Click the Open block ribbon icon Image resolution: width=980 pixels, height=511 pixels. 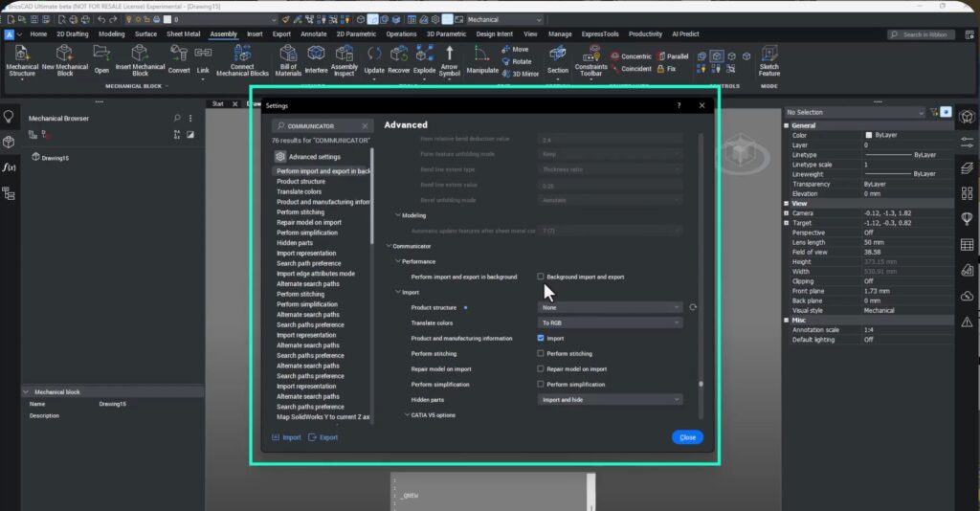coord(101,59)
